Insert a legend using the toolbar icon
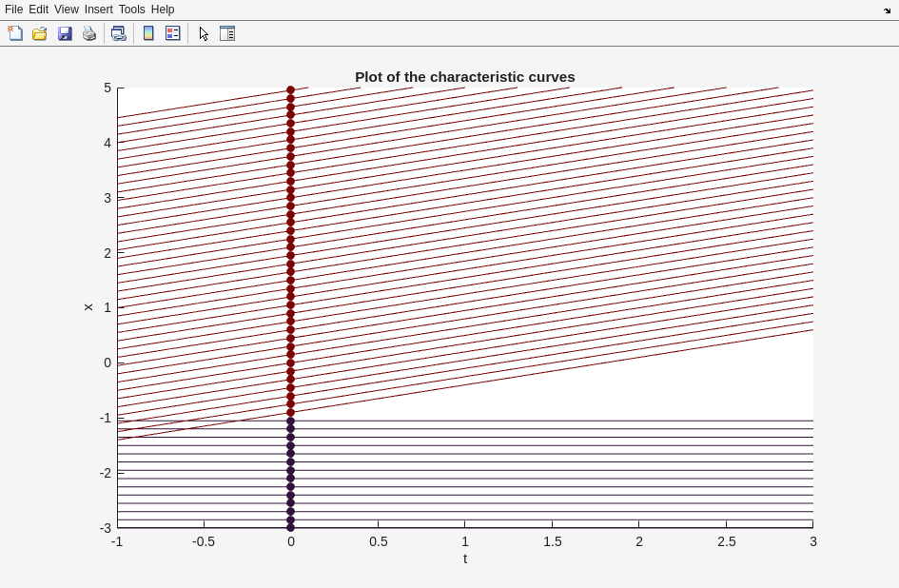The height and width of the screenshot is (588, 899). (x=173, y=33)
